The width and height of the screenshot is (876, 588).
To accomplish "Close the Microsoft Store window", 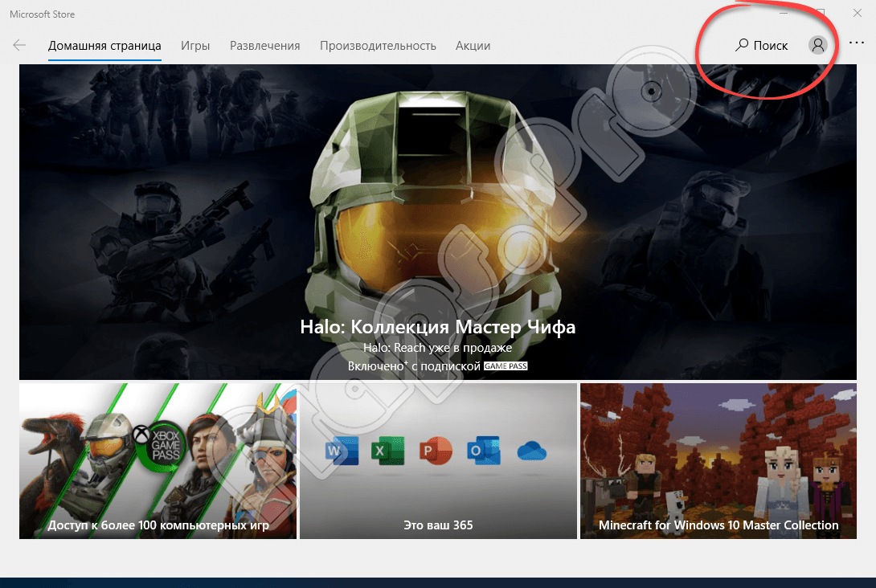I will (857, 14).
